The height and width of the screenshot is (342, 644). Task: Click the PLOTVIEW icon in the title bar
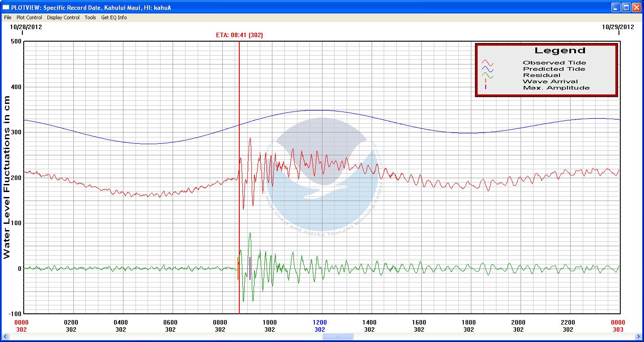click(x=6, y=8)
